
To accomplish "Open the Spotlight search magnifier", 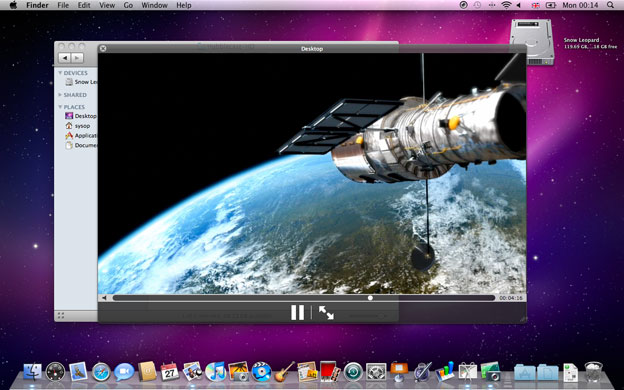I will (610, 5).
